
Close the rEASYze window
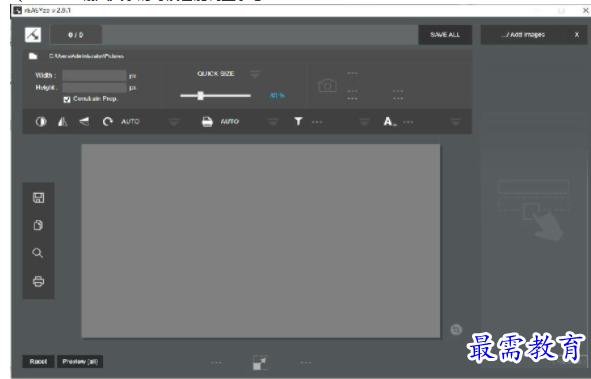pyautogui.click(x=585, y=10)
